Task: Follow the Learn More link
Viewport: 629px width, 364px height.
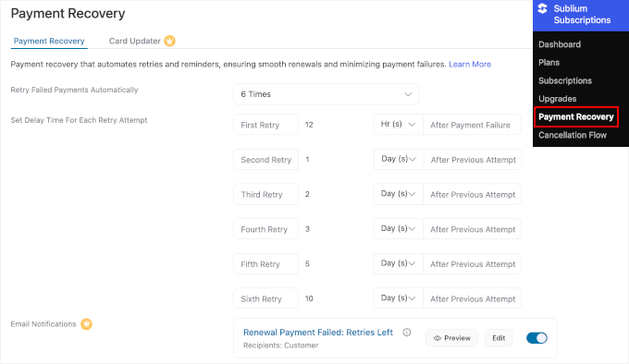Action: tap(470, 64)
